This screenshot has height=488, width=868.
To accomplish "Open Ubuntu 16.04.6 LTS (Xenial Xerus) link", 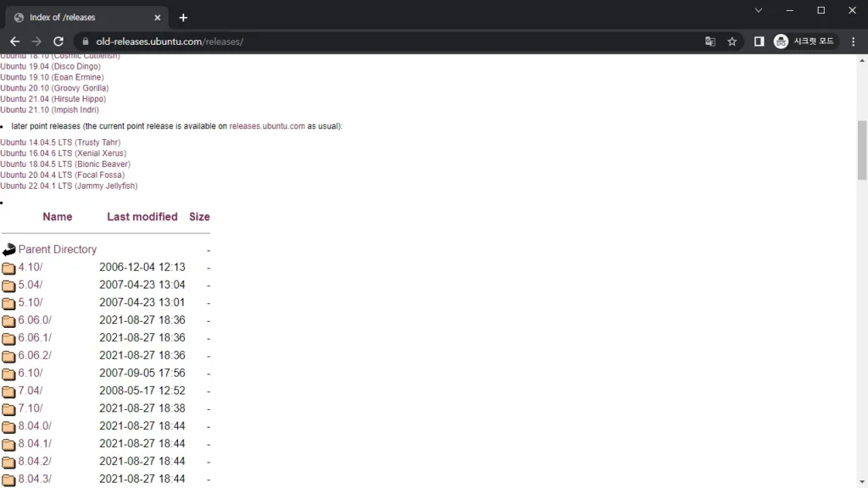I will coord(63,153).
